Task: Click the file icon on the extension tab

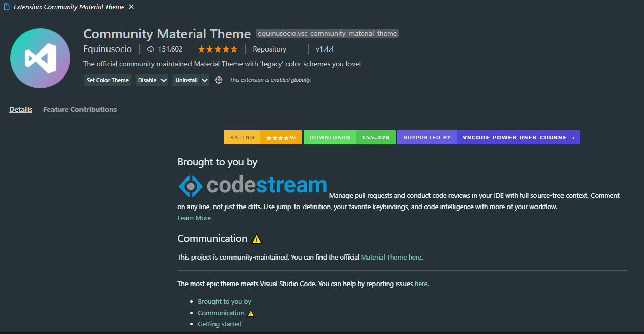Action: tap(7, 7)
